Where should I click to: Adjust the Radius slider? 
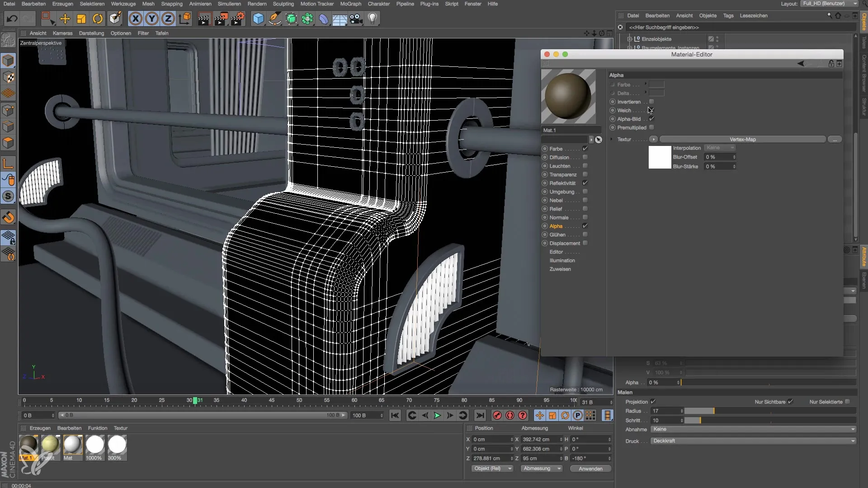[770, 411]
